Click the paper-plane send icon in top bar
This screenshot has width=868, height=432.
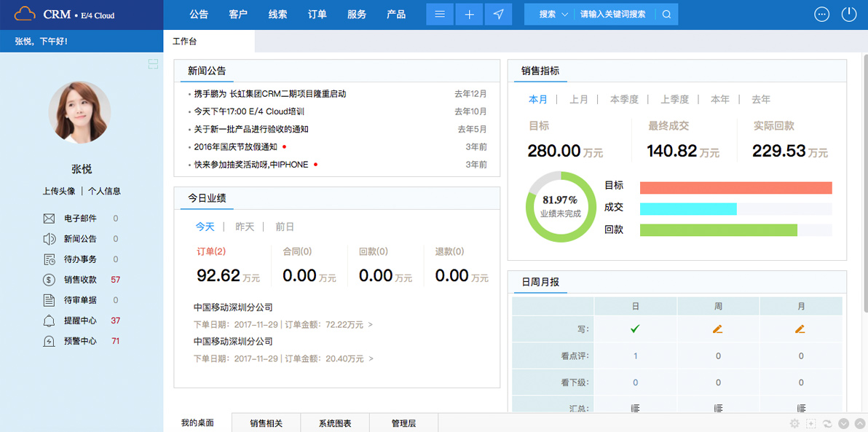(x=499, y=14)
